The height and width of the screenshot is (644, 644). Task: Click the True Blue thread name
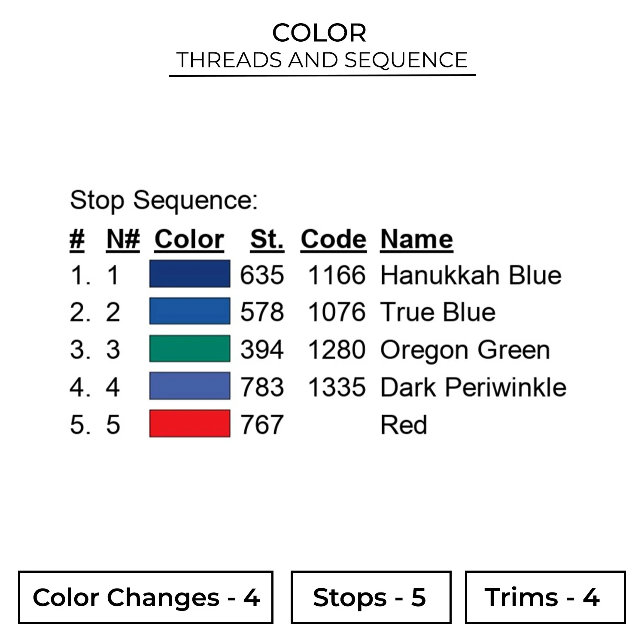pyautogui.click(x=437, y=312)
